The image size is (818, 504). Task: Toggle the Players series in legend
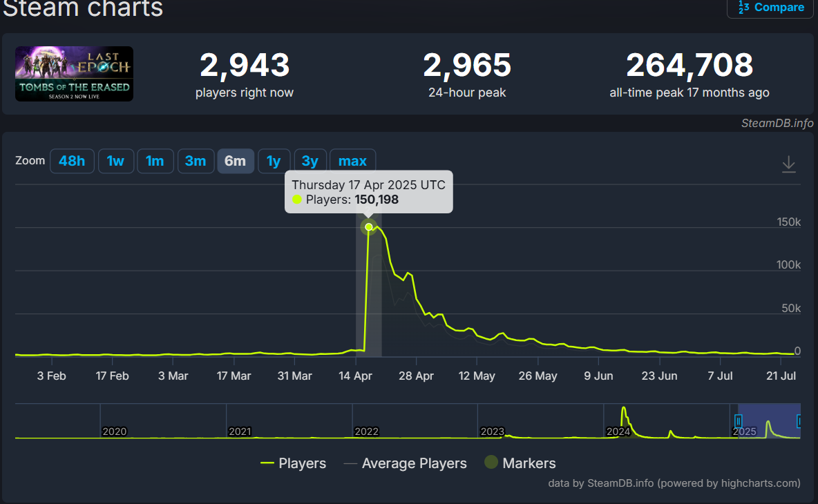293,463
